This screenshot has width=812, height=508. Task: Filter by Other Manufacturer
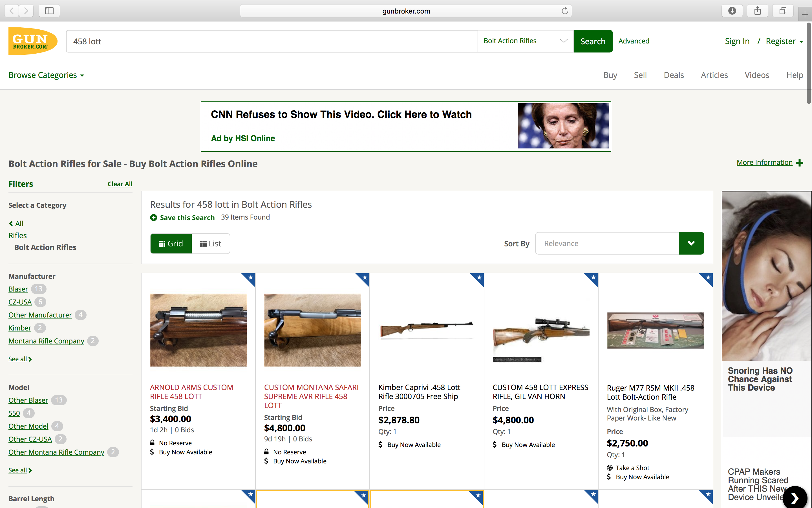tap(40, 315)
